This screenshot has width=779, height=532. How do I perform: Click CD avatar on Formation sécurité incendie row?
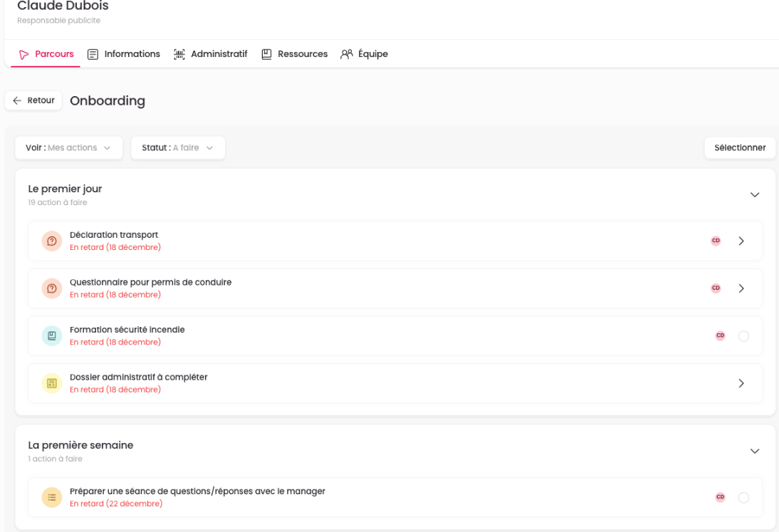tap(720, 336)
